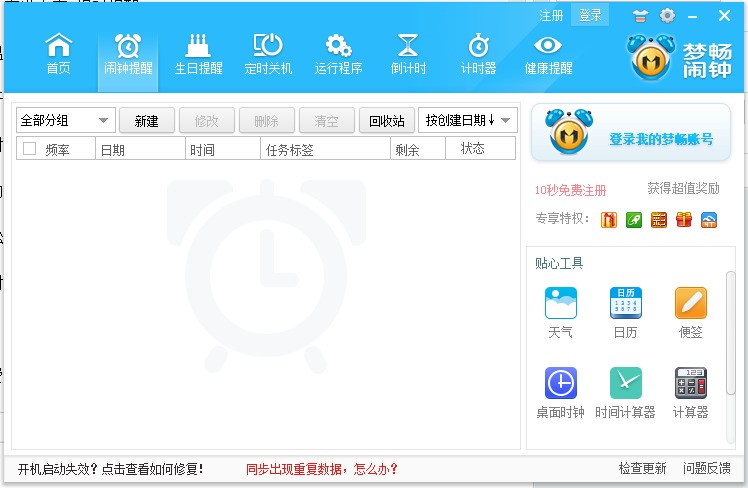Click 开机启动失效 repair help link
The height and width of the screenshot is (488, 748).
pos(111,469)
